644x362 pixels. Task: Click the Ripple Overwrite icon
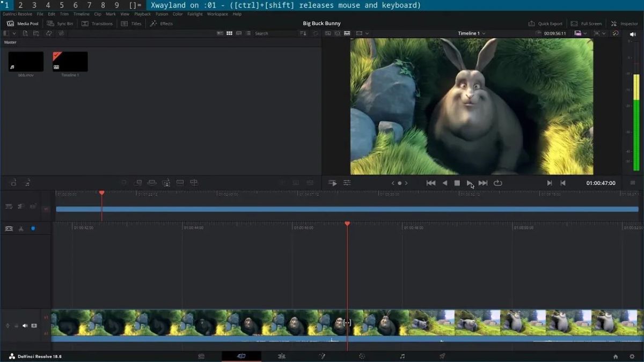[152, 183]
